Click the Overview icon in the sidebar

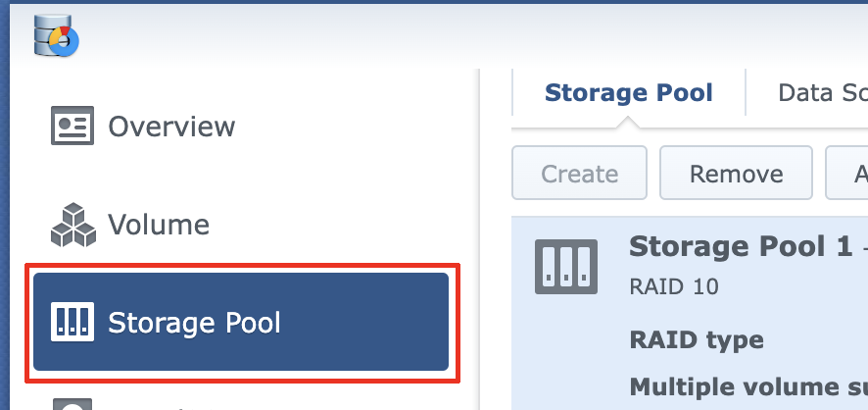(x=72, y=127)
